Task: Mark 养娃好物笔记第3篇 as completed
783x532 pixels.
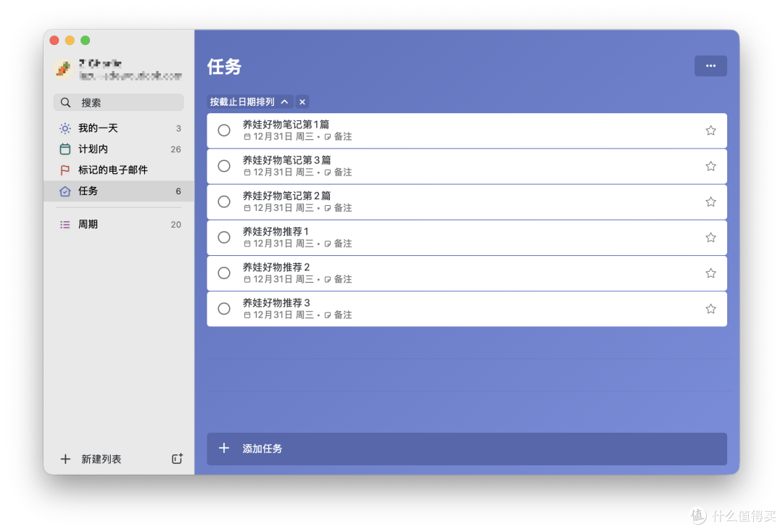Action: point(224,166)
